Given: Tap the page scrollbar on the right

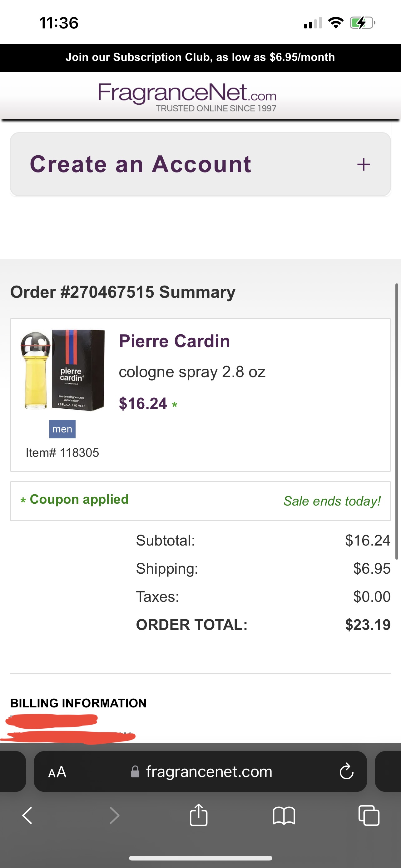Looking at the screenshot, I should [x=397, y=421].
